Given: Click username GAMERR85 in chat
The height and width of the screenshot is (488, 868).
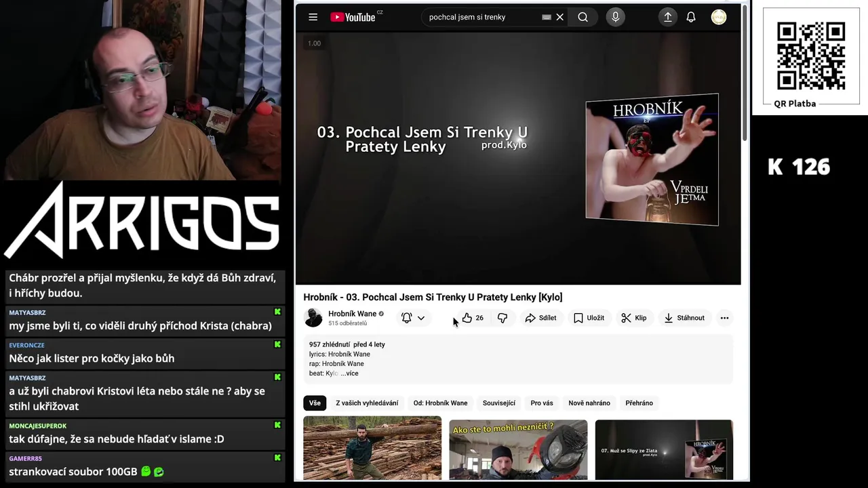Looking at the screenshot, I should point(25,458).
